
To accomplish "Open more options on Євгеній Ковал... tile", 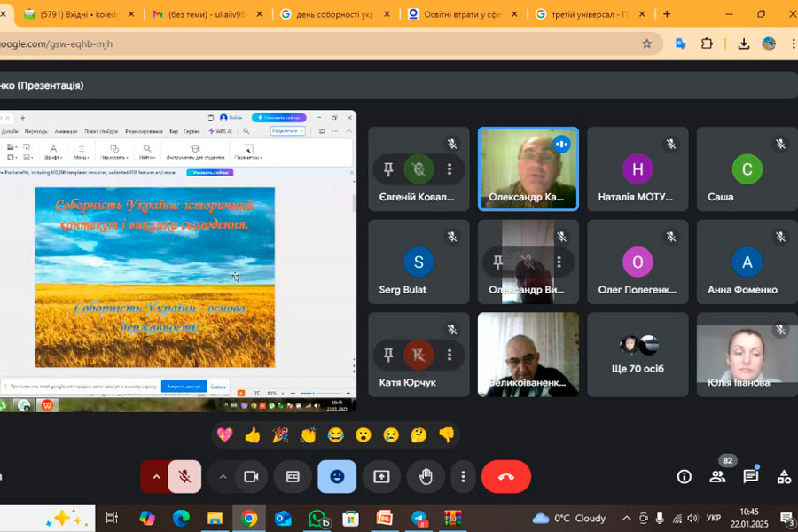I will point(450,169).
